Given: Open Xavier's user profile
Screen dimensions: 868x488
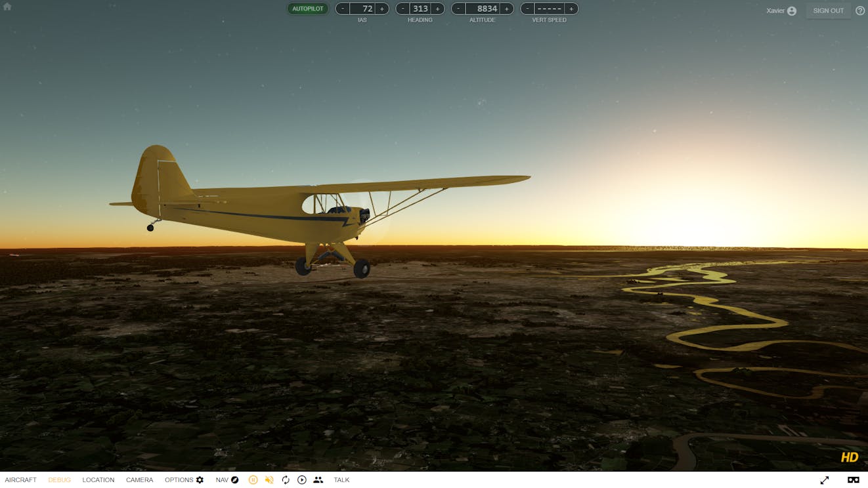Looking at the screenshot, I should pyautogui.click(x=781, y=10).
